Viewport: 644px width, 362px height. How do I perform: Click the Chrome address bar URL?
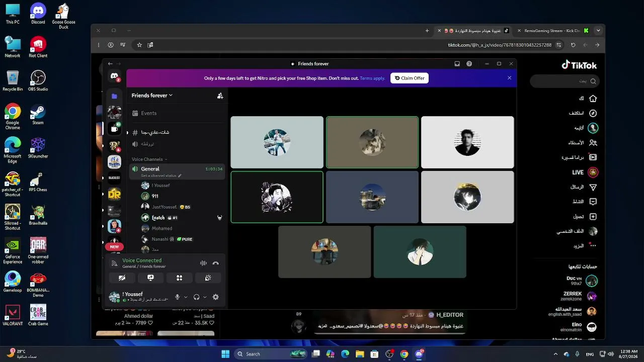click(x=500, y=45)
